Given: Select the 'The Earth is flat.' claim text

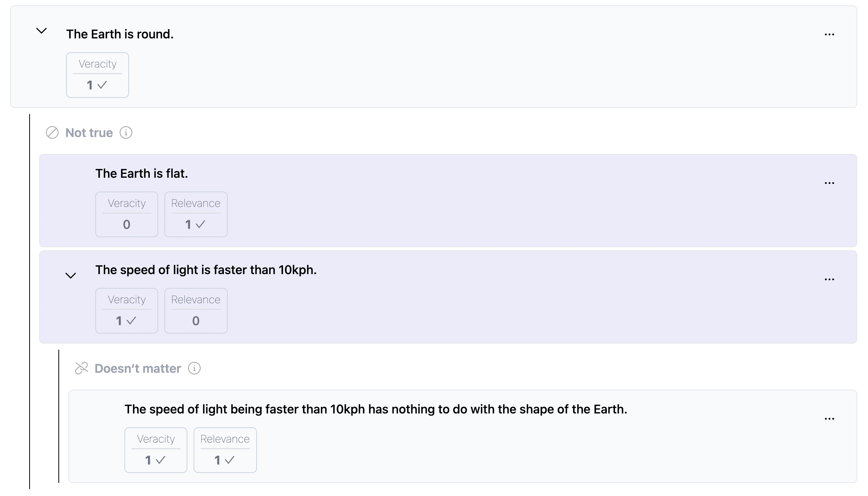Looking at the screenshot, I should [141, 174].
